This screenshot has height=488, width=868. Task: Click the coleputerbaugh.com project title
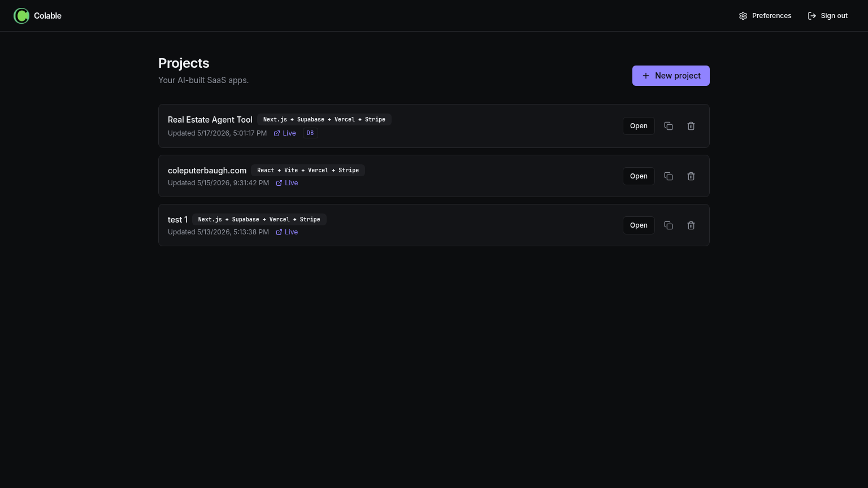pyautogui.click(x=207, y=171)
